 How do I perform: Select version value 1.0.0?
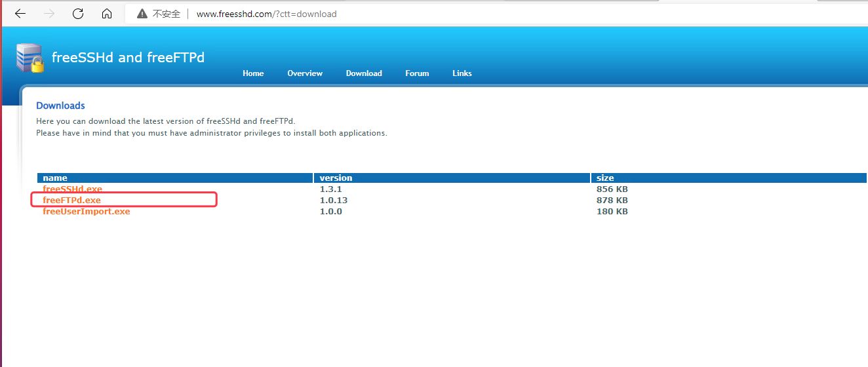tap(331, 211)
